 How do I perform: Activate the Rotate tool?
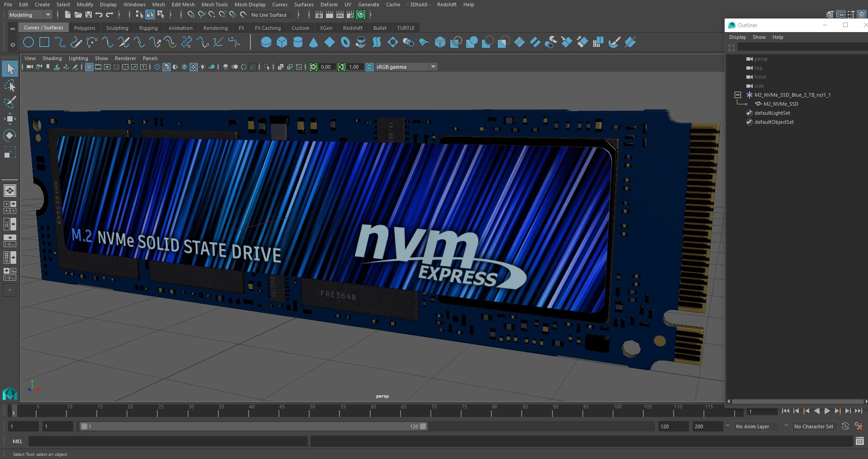tap(10, 136)
